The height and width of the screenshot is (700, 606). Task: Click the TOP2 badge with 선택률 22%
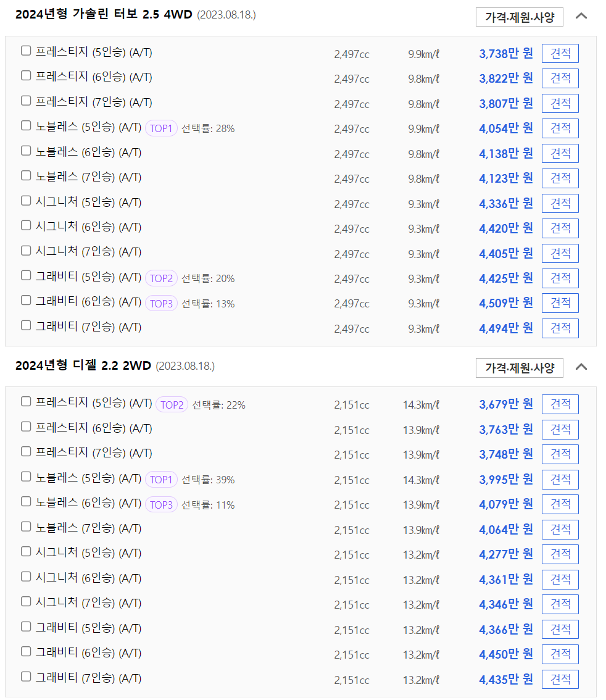172,405
